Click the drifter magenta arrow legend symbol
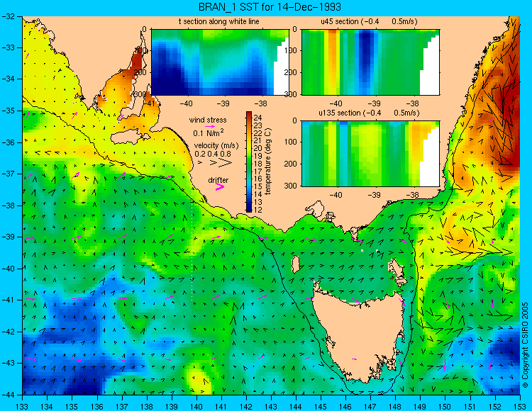Screen dimensions: 532x411 [220, 186]
